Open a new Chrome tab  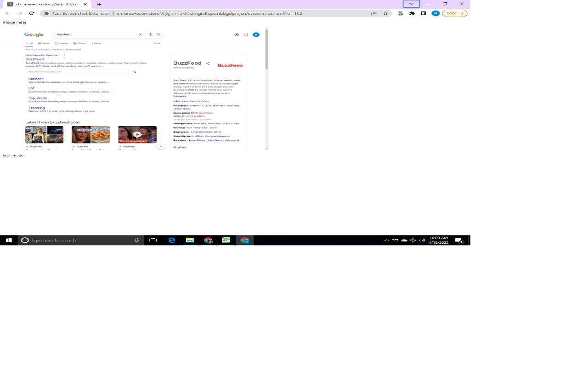pyautogui.click(x=99, y=4)
